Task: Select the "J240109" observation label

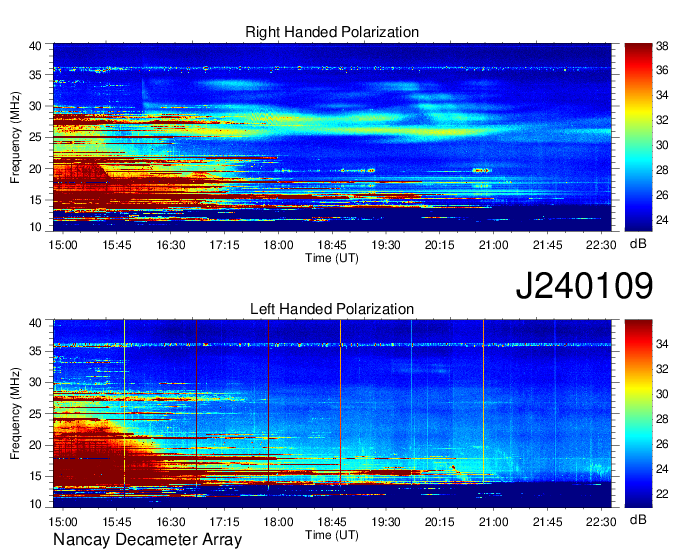Action: (584, 286)
